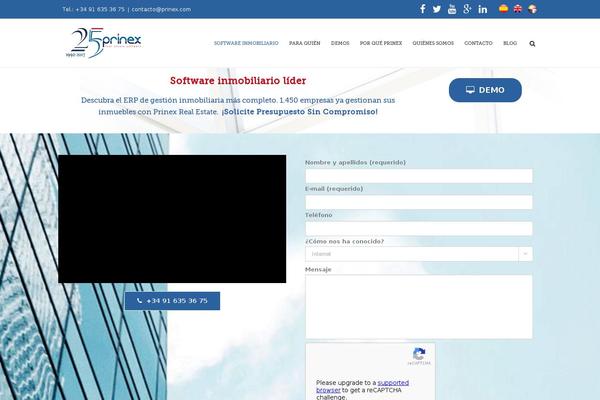Open the LinkedIn icon
Image resolution: width=600 pixels, height=400 pixels.
[483, 9]
